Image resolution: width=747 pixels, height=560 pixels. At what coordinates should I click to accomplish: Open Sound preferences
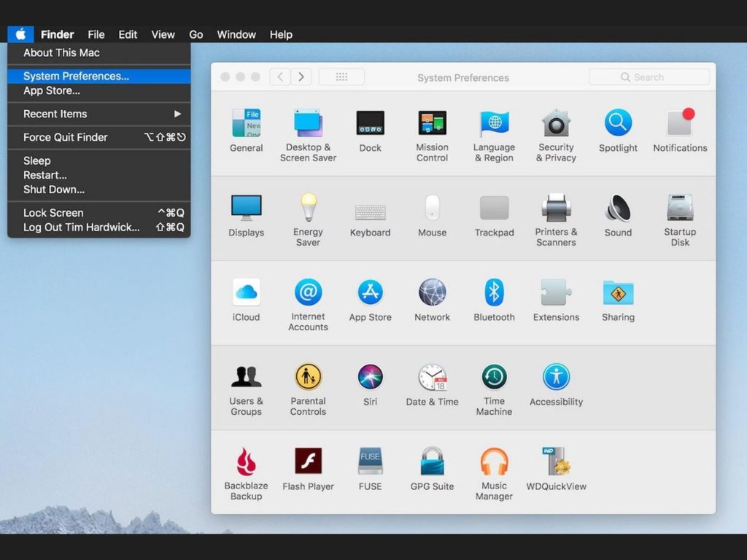coord(618,208)
